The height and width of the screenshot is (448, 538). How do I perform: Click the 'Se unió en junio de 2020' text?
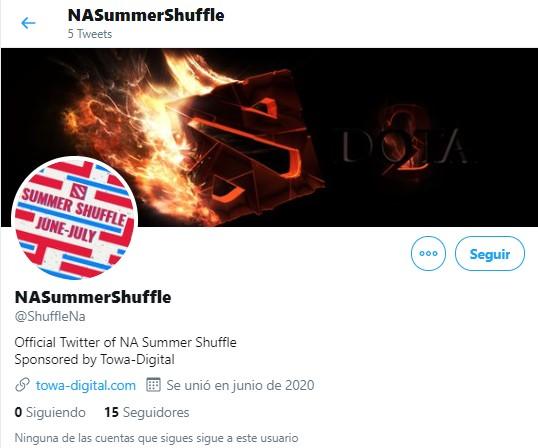[x=240, y=385]
